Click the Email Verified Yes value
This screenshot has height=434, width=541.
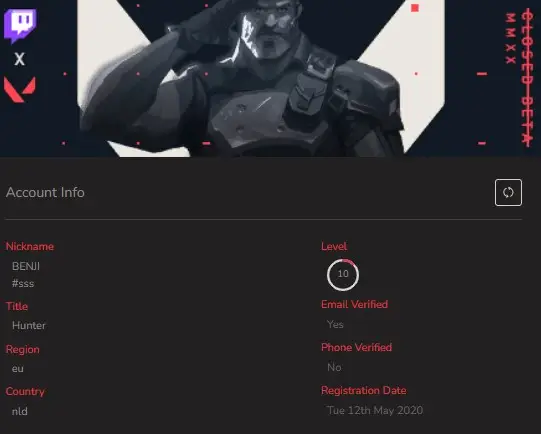[335, 324]
